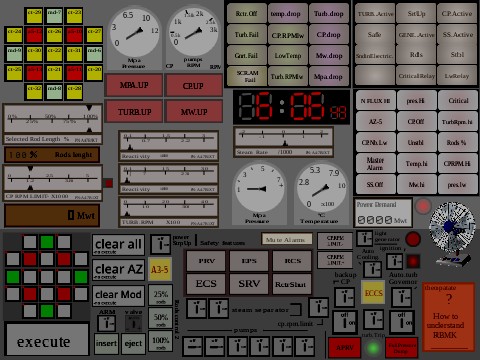Flip the cp.rpm.limit switch
The height and width of the screenshot is (360, 480).
point(319,307)
